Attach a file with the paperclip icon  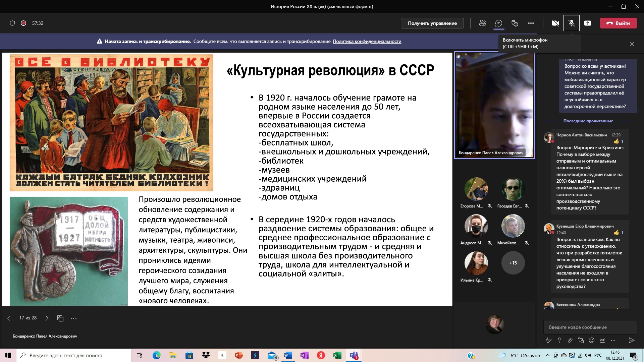pyautogui.click(x=570, y=340)
